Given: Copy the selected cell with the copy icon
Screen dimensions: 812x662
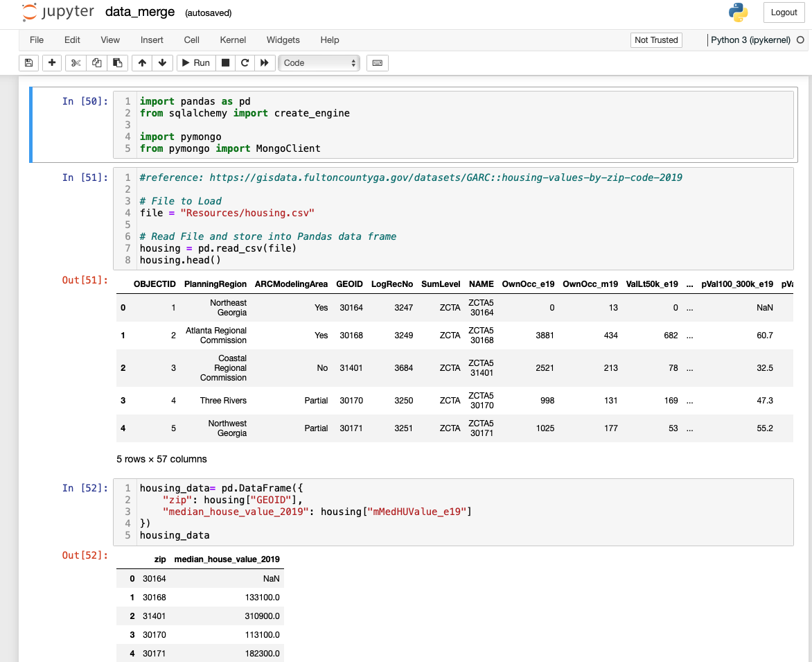Looking at the screenshot, I should (96, 63).
